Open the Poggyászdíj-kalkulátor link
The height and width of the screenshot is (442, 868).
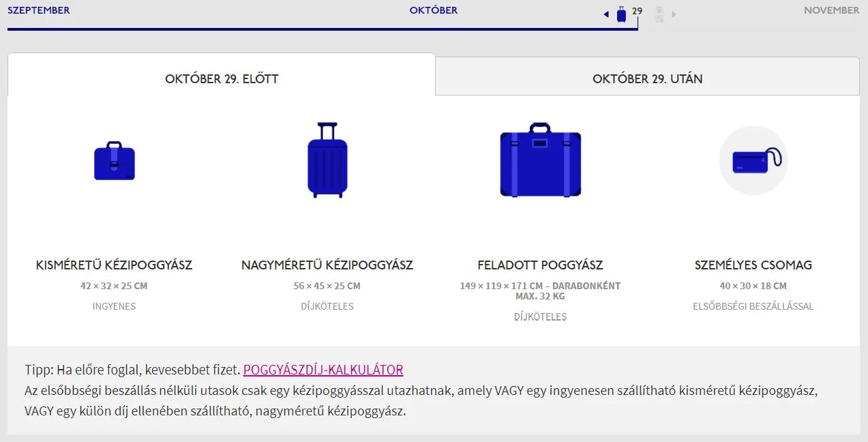point(323,370)
